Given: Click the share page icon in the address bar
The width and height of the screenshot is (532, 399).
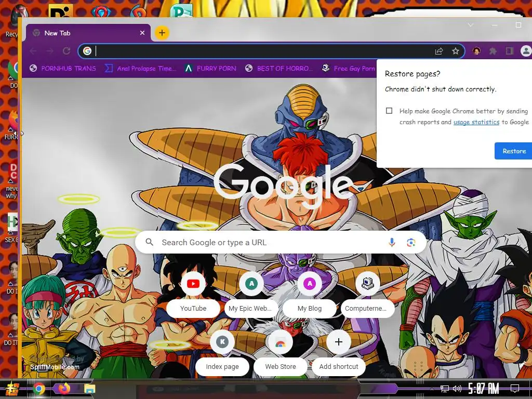Looking at the screenshot, I should [438, 51].
